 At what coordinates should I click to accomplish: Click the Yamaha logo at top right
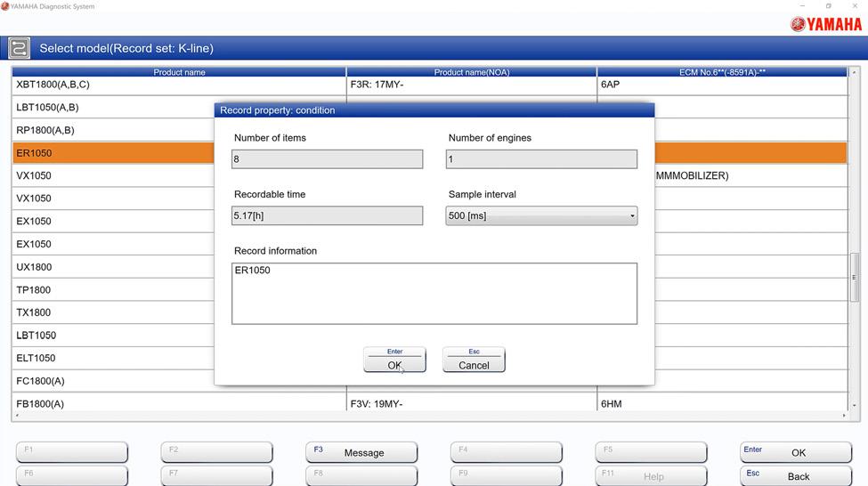[x=826, y=24]
